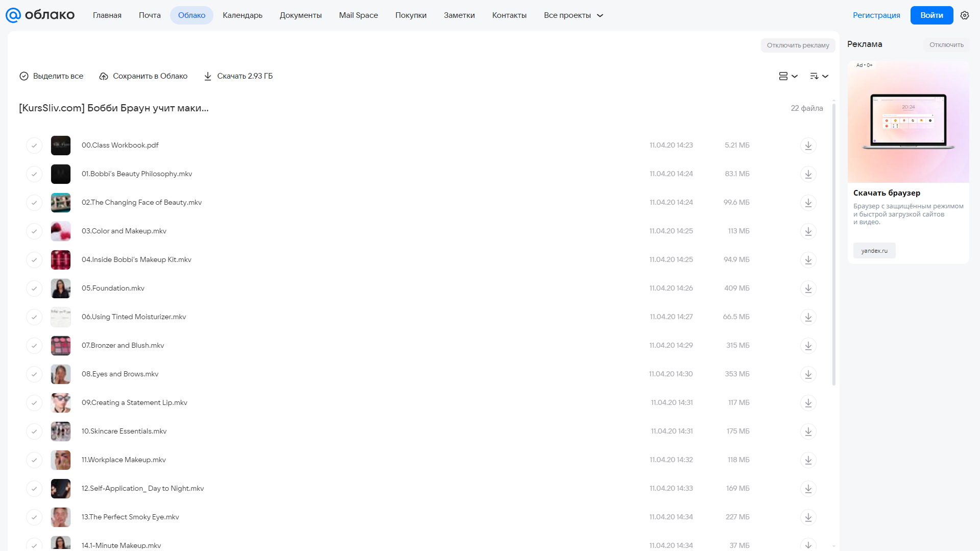
Task: Open the settings gear icon
Action: (x=964, y=15)
